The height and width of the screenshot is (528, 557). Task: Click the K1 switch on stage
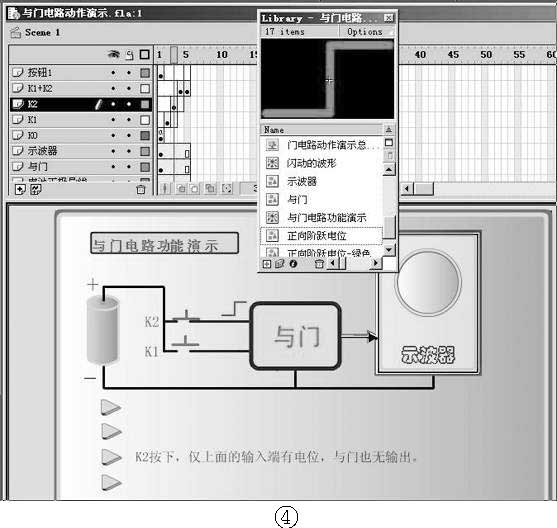[185, 342]
